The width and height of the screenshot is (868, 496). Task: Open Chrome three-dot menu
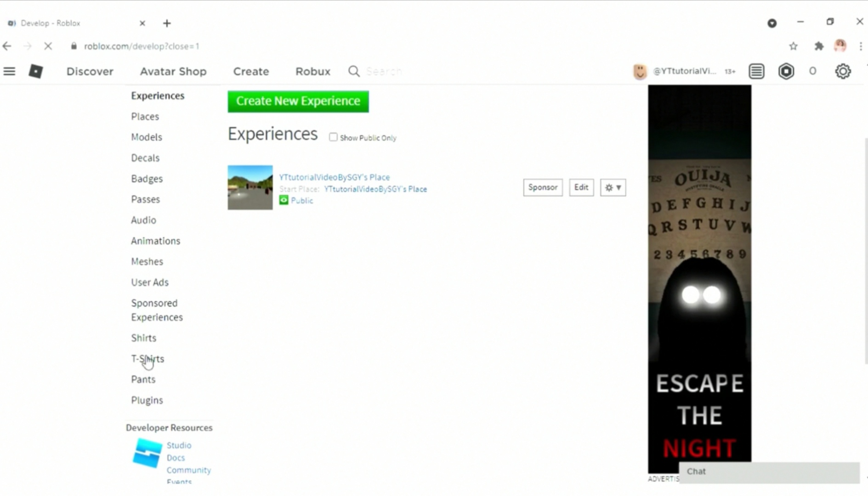861,46
